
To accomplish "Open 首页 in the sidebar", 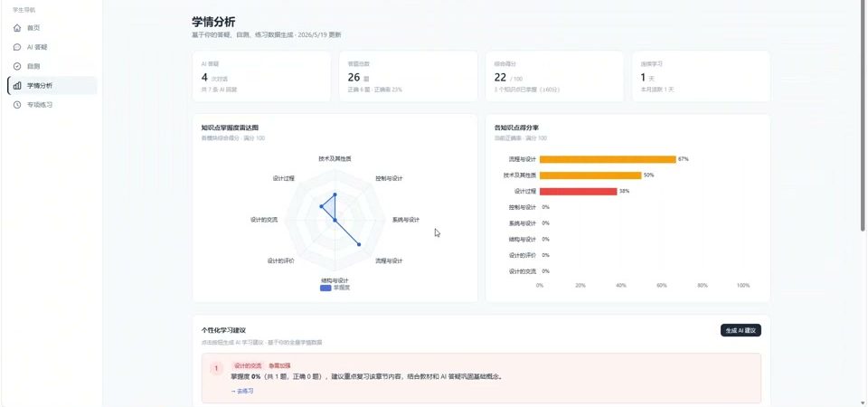I will (x=52, y=28).
